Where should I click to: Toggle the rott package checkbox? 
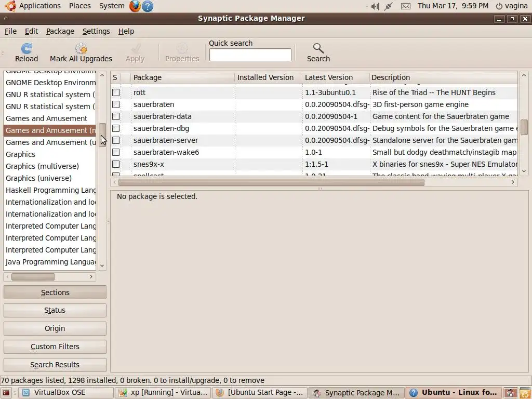(x=116, y=92)
